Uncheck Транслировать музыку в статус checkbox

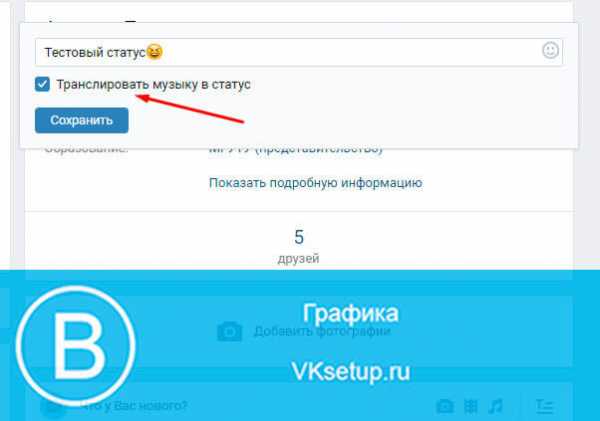pos(42,84)
